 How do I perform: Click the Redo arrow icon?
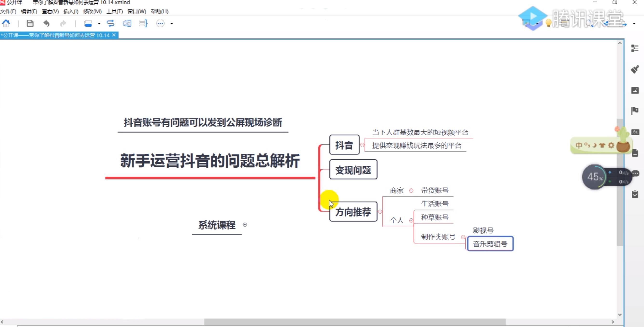click(63, 24)
